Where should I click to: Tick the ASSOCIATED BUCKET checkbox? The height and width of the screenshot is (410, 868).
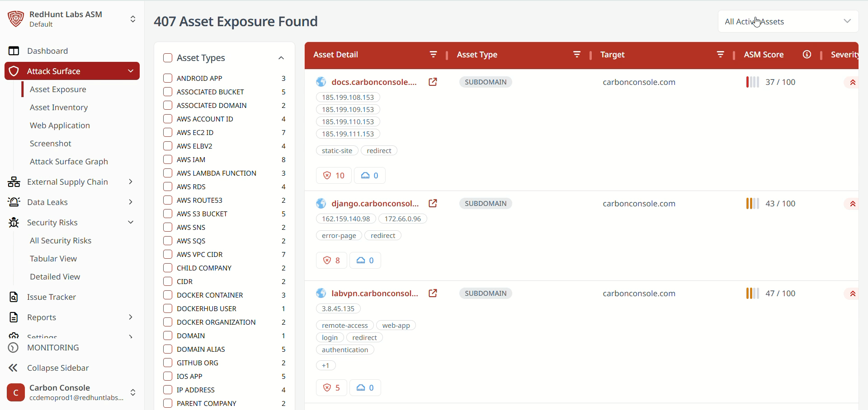pos(168,92)
